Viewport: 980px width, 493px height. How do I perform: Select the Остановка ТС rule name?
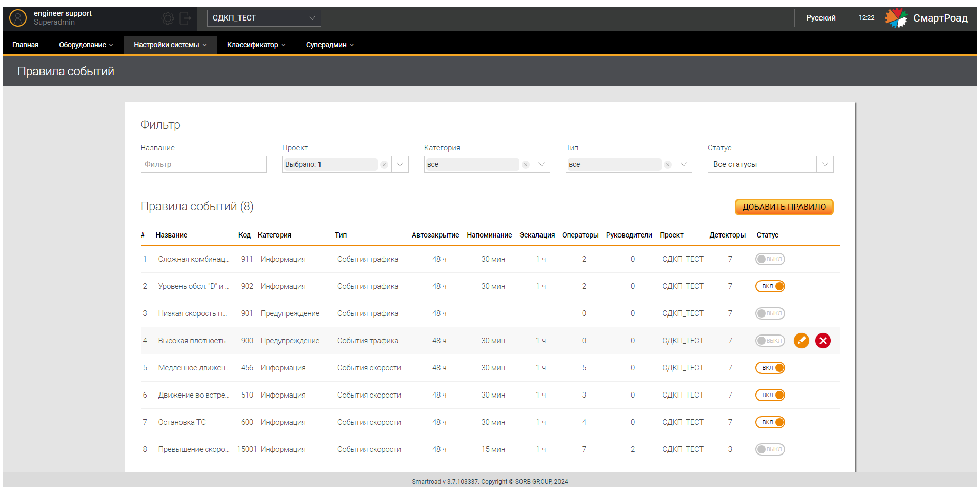tap(182, 422)
